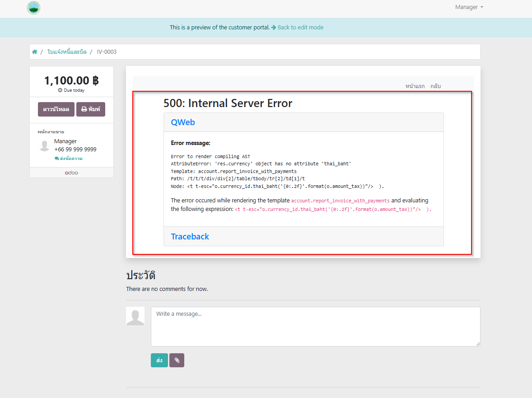Screen dimensions: 532x398
Task: Click the ส่ง send button
Action: click(159, 361)
